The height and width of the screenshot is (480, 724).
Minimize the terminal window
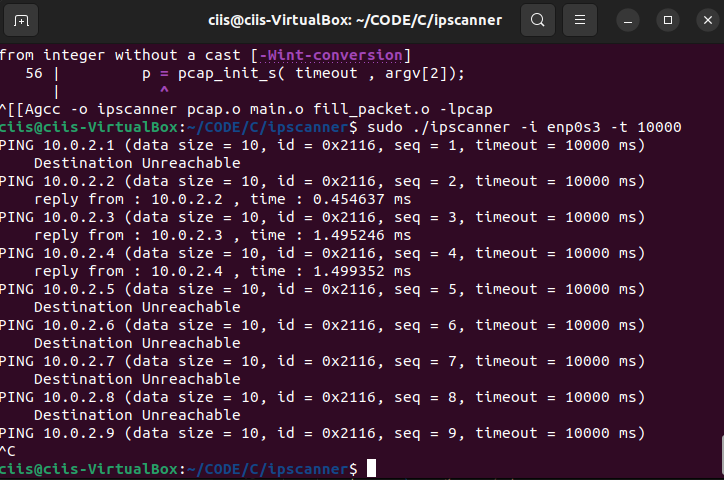628,20
